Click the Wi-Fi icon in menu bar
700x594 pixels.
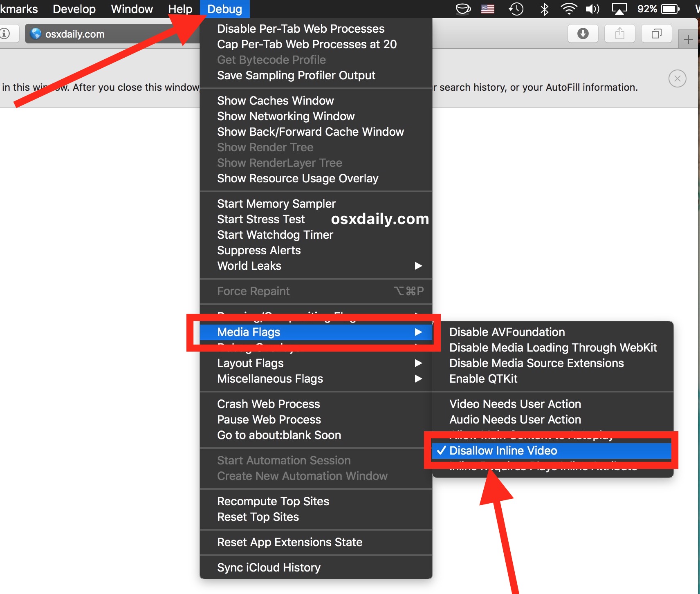pyautogui.click(x=568, y=9)
